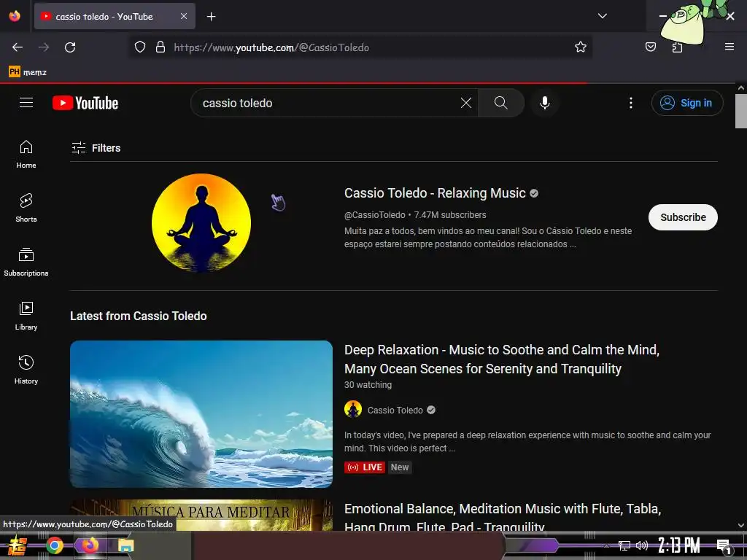This screenshot has height=560, width=747.
Task: Reload the page with the refresh icon
Action: point(70,47)
